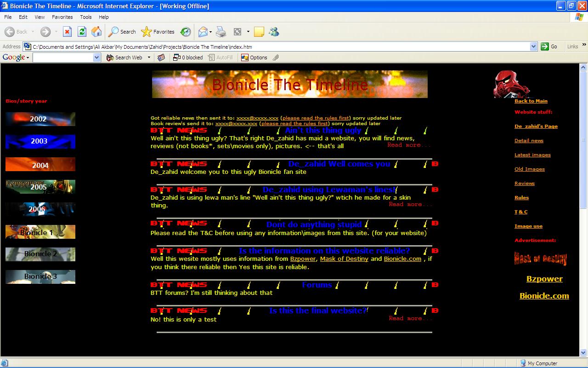The height and width of the screenshot is (368, 588).
Task: Visit the large Bionicle.com sidebar link
Action: (x=544, y=296)
